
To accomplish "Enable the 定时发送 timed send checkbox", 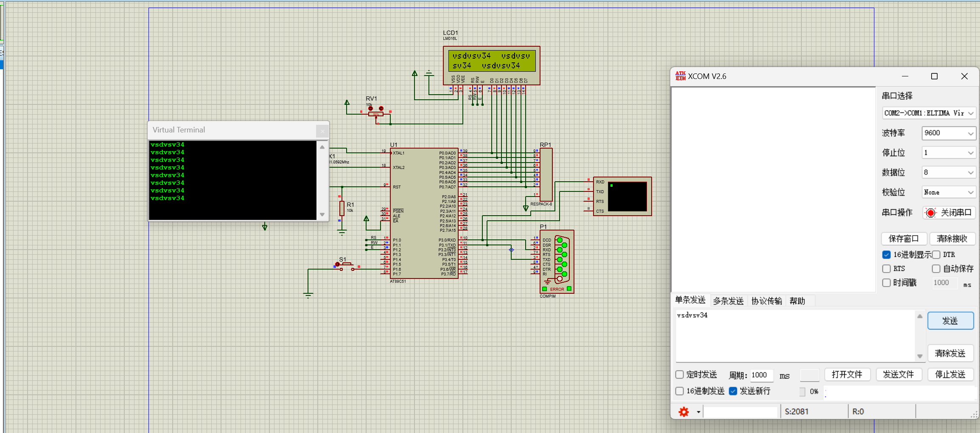I will [x=680, y=374].
